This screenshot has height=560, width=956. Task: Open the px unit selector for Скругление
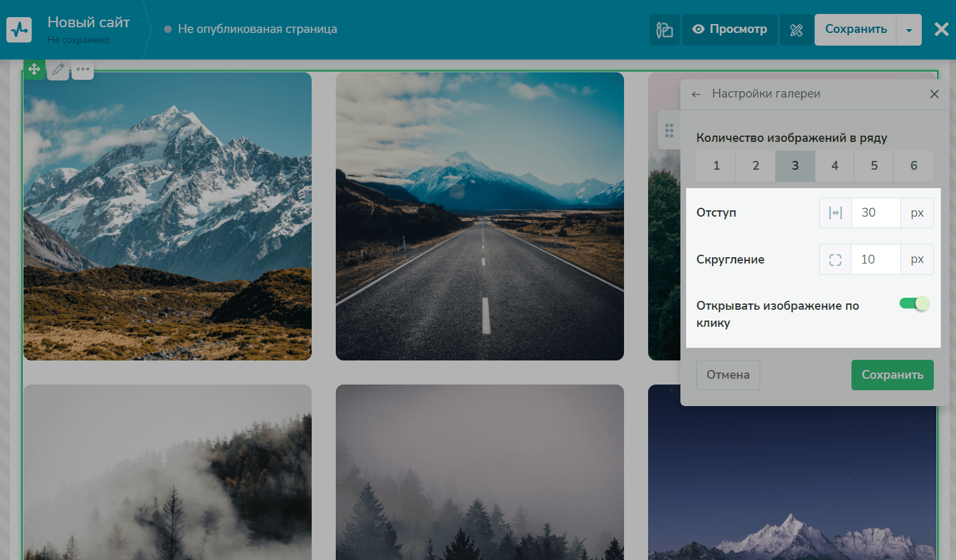point(917,260)
